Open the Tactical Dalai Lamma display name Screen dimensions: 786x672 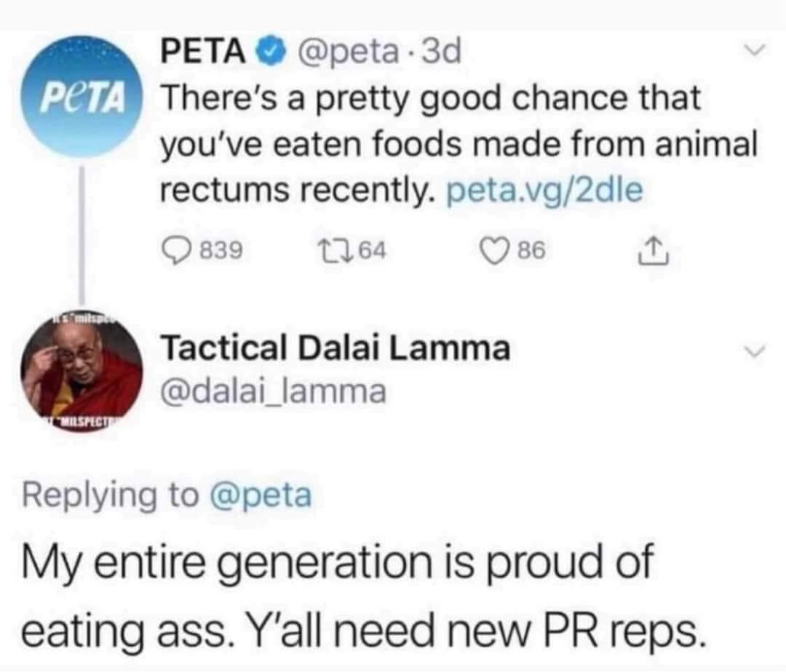[335, 348]
